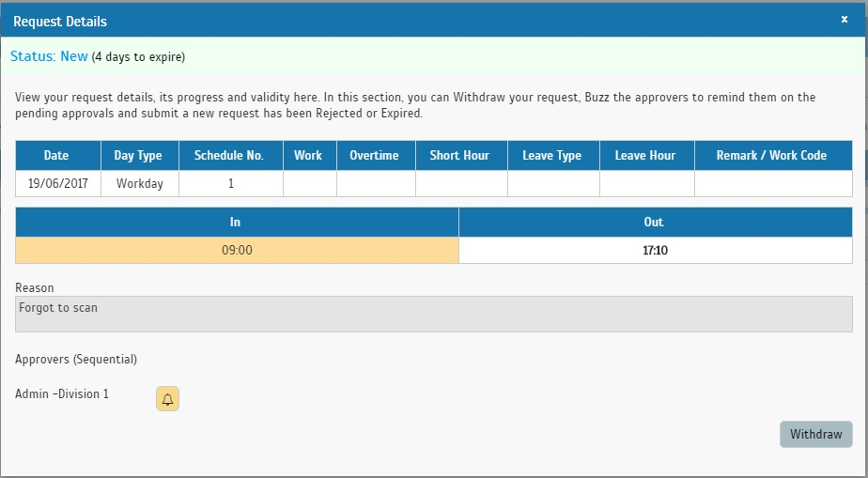Withdraw the request

point(816,434)
